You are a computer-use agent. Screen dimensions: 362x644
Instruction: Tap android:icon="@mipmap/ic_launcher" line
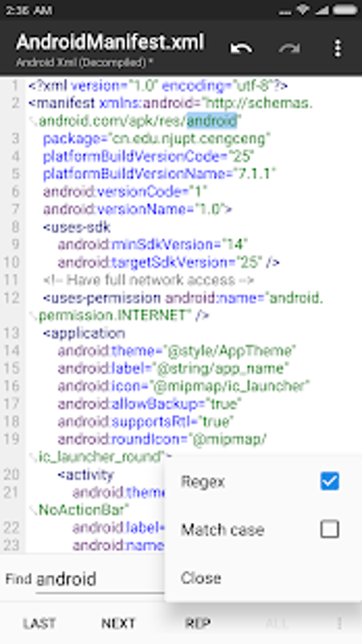coord(184,386)
